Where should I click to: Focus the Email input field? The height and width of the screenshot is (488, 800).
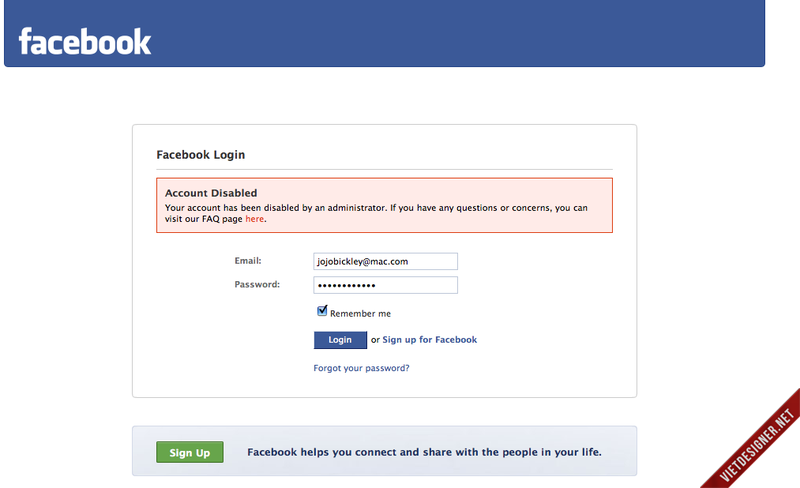click(385, 261)
